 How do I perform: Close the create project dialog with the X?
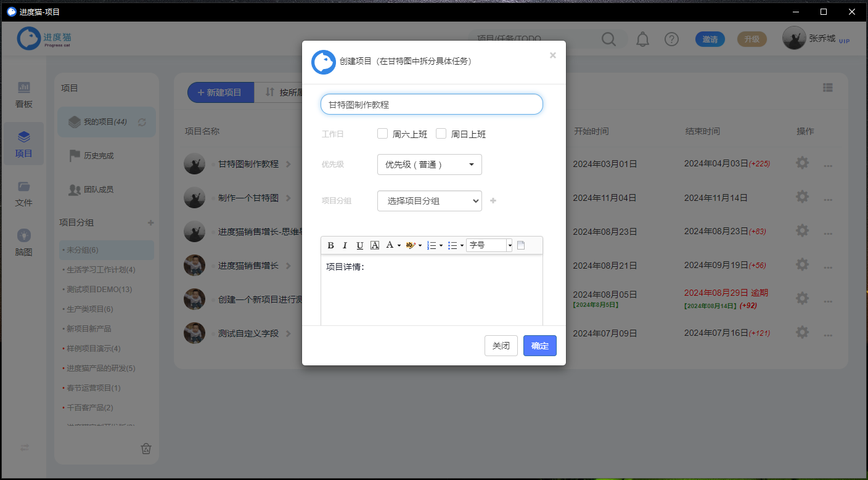[x=553, y=55]
